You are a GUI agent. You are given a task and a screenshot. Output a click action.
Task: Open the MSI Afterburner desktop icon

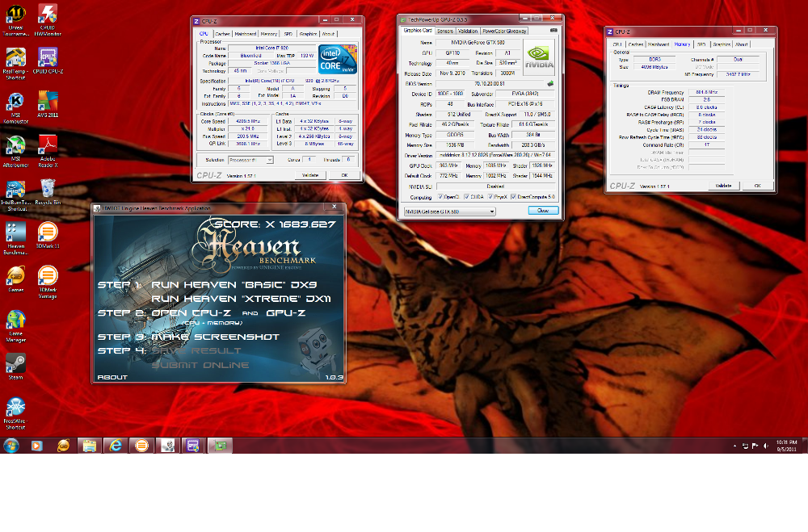pos(15,152)
